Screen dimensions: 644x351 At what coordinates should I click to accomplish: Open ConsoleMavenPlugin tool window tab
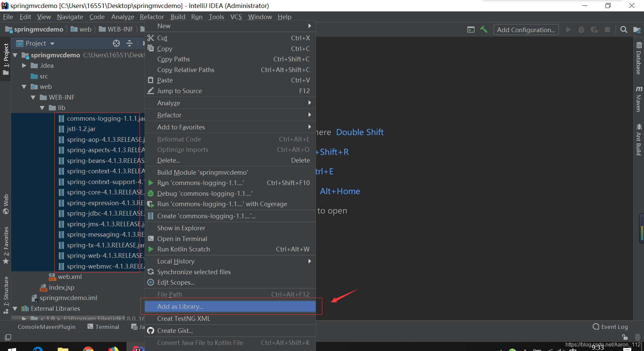point(47,327)
